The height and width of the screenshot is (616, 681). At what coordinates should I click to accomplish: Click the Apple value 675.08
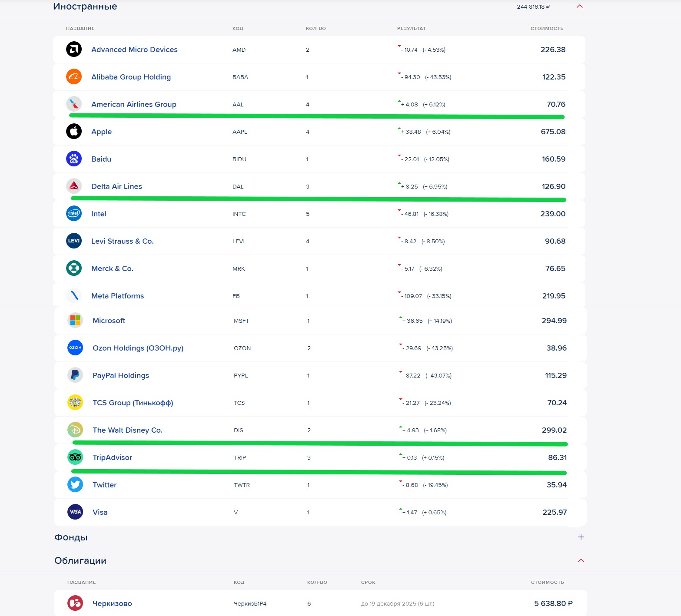(553, 132)
